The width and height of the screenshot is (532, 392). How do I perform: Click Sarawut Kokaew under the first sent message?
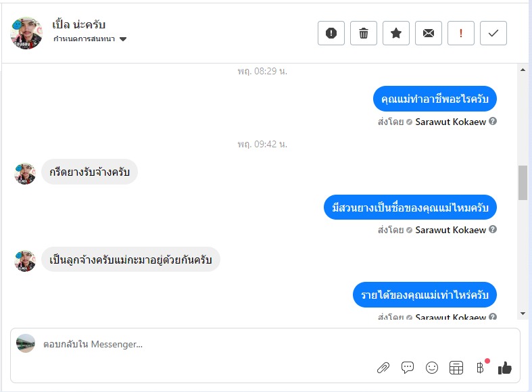450,122
